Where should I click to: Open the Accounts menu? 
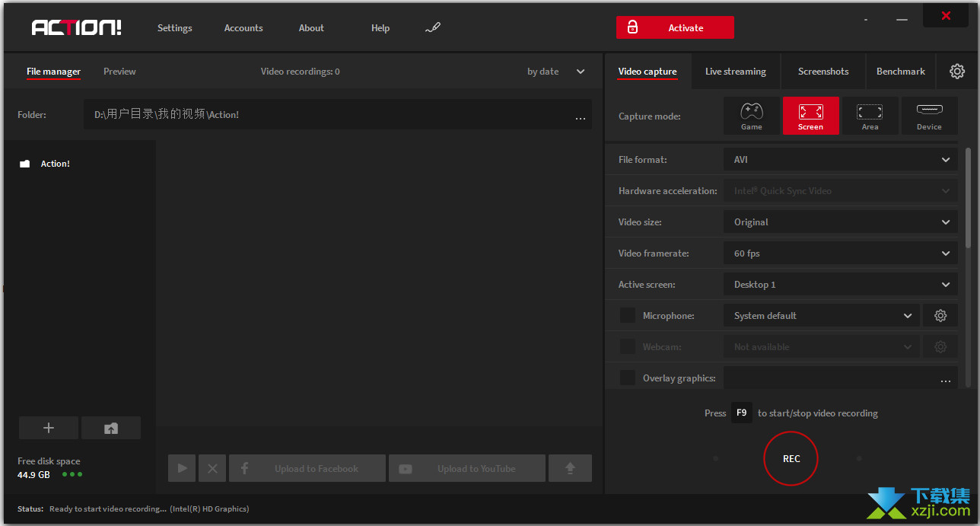tap(243, 28)
